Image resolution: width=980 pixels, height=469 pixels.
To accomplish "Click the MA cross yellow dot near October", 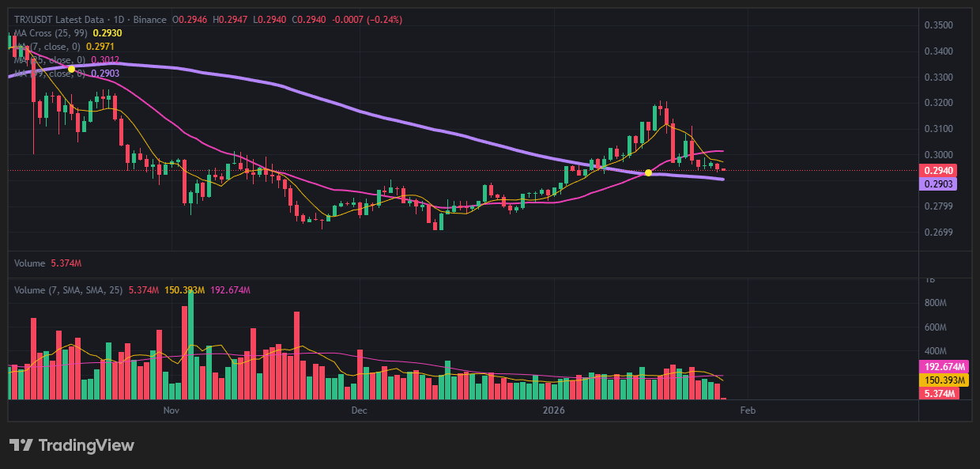I will click(x=72, y=70).
